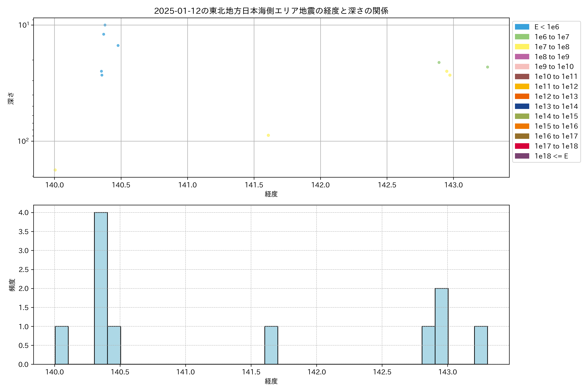The image size is (588, 392).
Task: Click the height-2 histogram bar near 143.0
Action: (441, 325)
